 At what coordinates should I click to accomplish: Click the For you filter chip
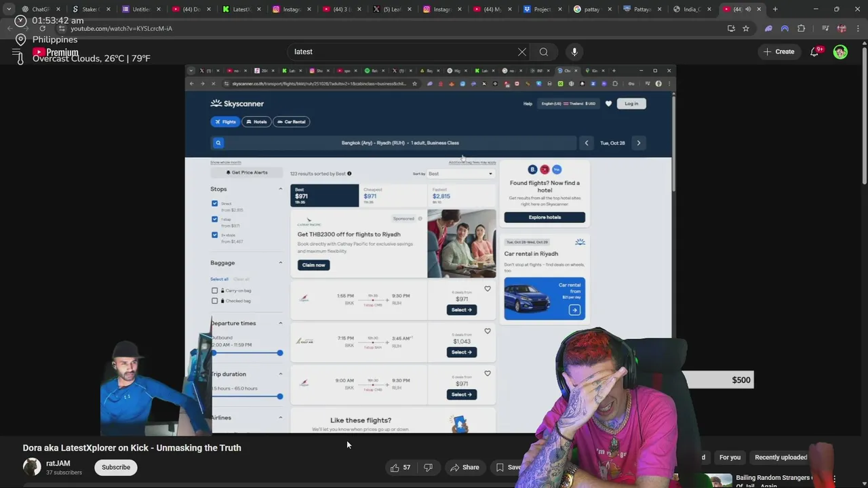[730, 457]
